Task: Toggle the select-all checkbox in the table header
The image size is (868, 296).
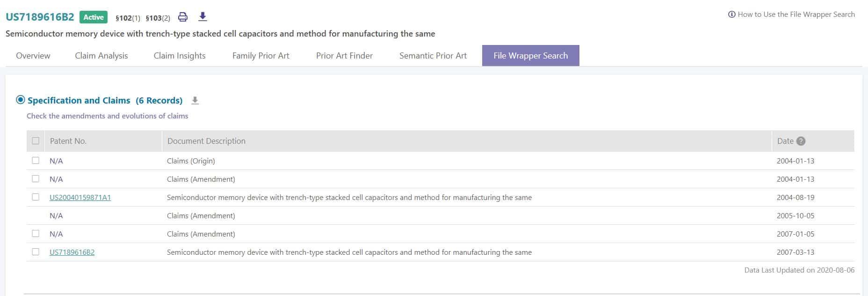Action: 36,141
